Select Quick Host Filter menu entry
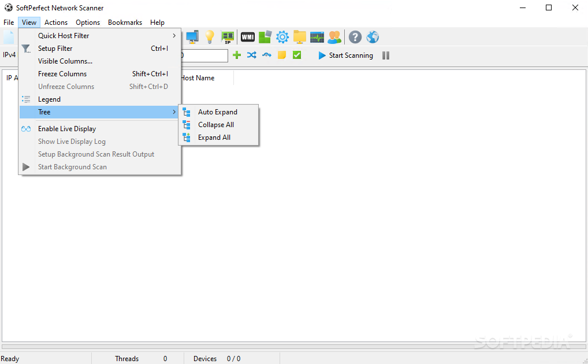Viewport: 588px width, 364px height. pyautogui.click(x=99, y=36)
